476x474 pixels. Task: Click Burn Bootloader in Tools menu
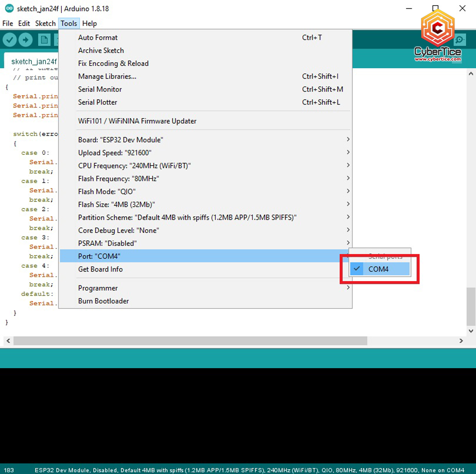103,301
